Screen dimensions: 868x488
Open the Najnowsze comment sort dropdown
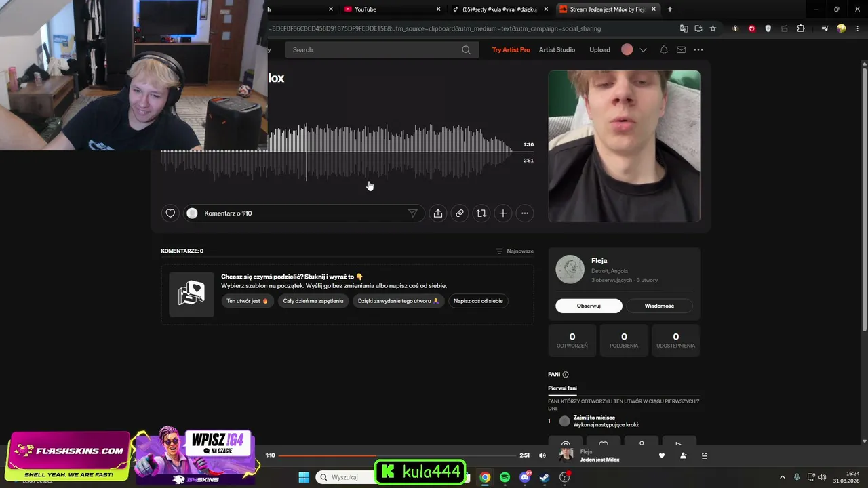515,251
